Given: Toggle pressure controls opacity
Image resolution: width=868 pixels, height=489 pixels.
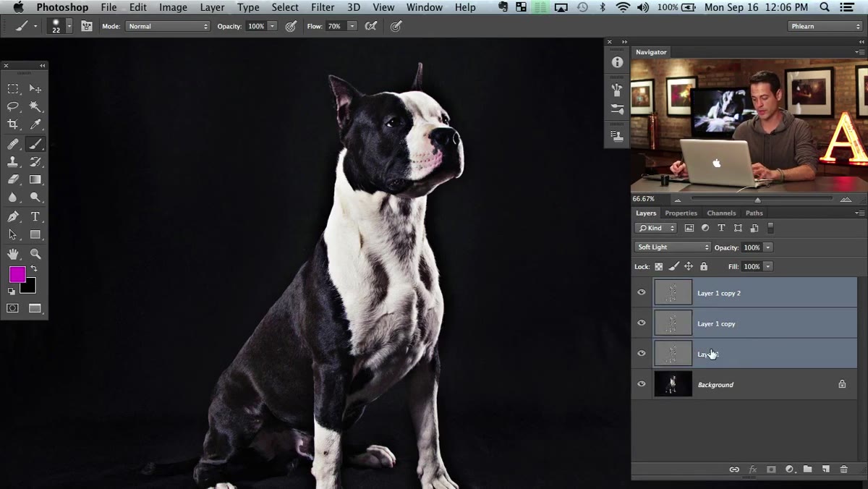Looking at the screenshot, I should click(x=291, y=26).
